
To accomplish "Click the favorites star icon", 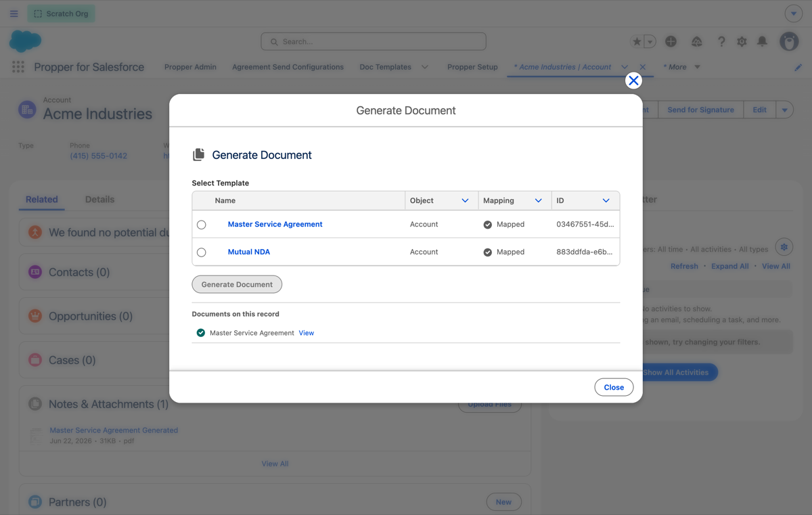I will (637, 41).
